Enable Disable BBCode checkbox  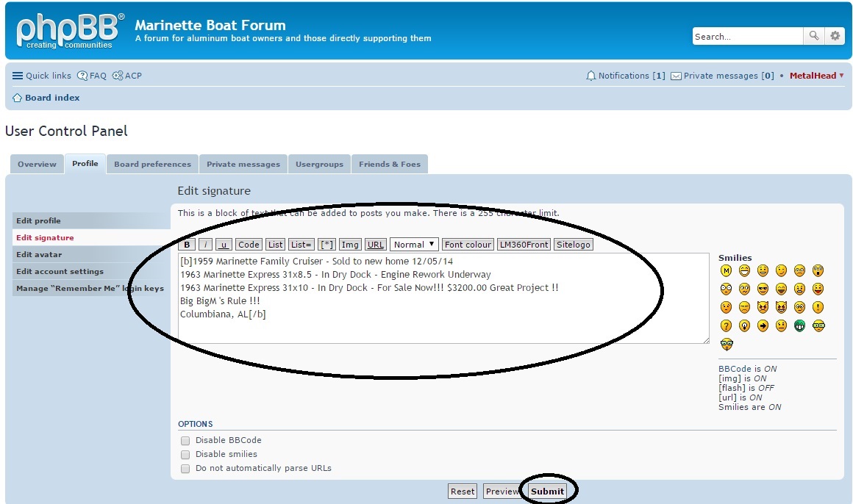185,441
